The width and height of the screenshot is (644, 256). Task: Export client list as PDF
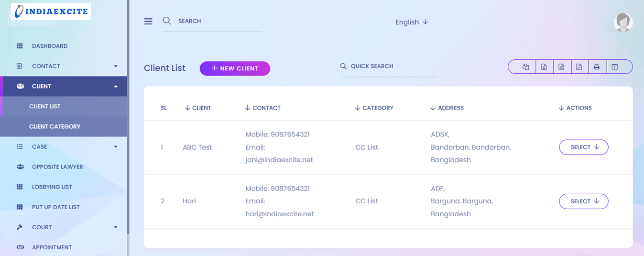coord(579,67)
